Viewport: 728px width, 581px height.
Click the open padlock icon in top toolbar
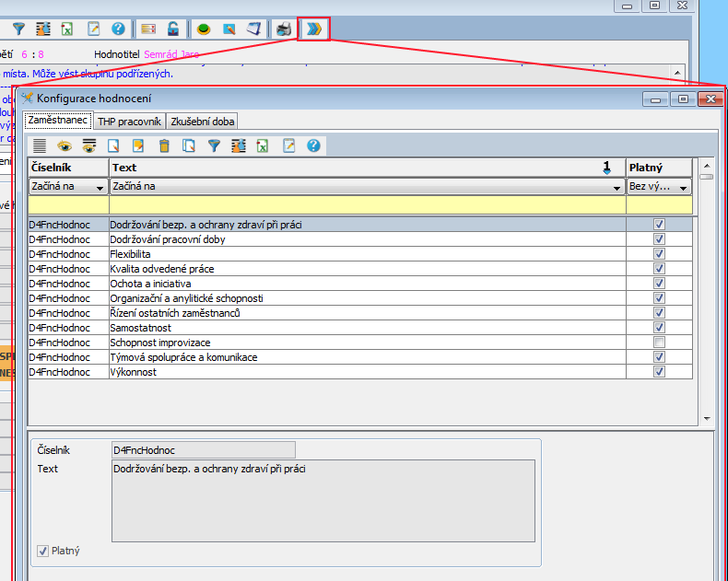[x=172, y=29]
